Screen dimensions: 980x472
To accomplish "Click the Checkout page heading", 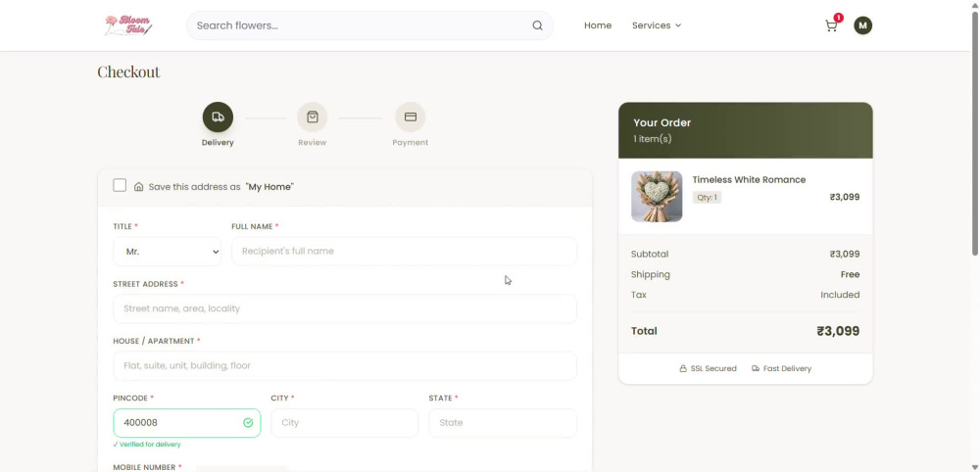I will (128, 71).
